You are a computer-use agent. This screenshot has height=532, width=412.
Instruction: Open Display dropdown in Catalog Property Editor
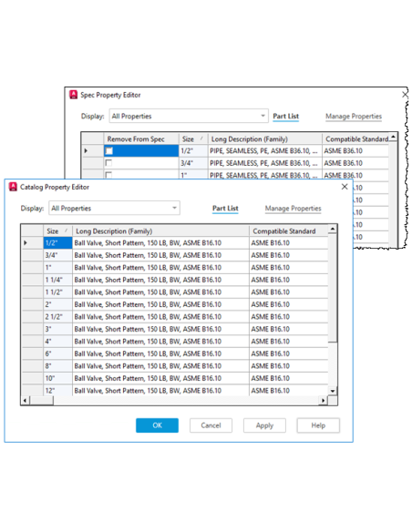(x=114, y=208)
